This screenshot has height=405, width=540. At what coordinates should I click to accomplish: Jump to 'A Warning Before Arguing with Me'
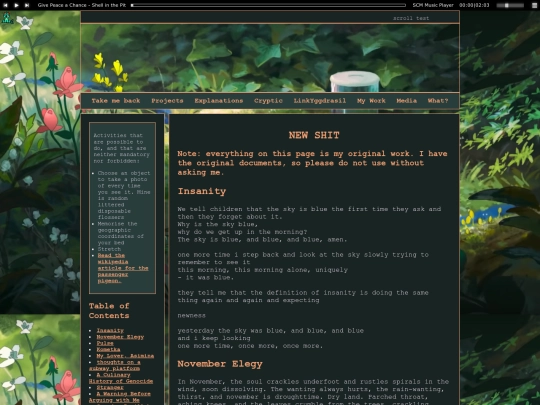coord(120,397)
